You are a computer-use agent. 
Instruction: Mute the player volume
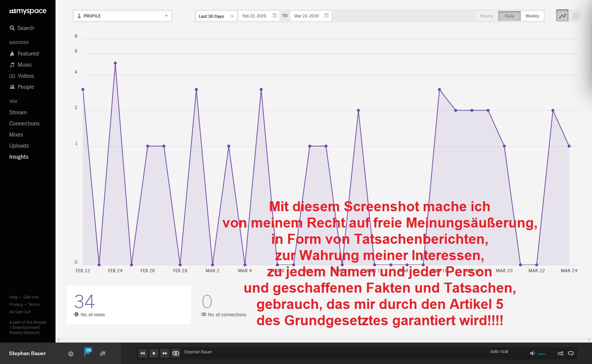(x=532, y=354)
